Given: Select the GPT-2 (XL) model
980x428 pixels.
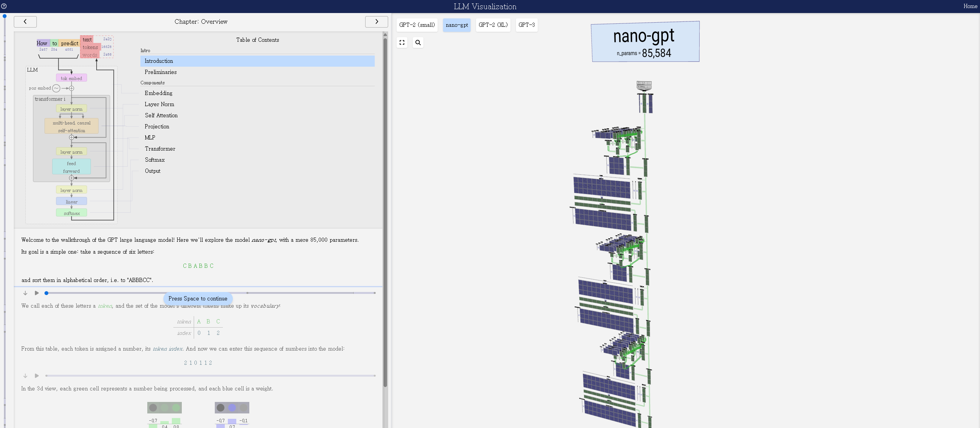Looking at the screenshot, I should (x=493, y=25).
